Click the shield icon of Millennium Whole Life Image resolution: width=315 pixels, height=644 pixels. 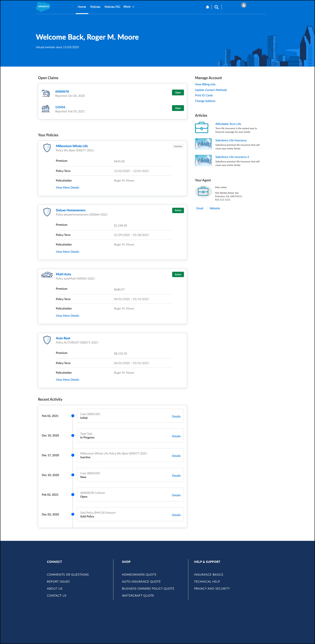click(47, 148)
